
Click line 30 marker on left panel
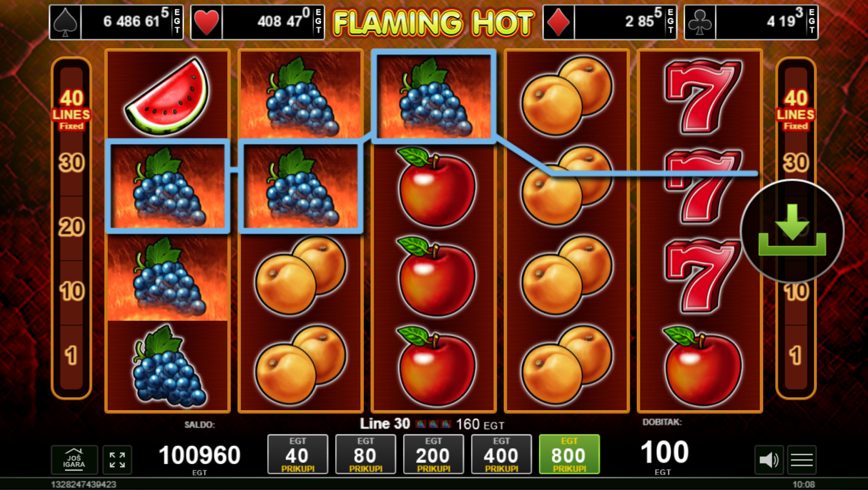pyautogui.click(x=72, y=163)
